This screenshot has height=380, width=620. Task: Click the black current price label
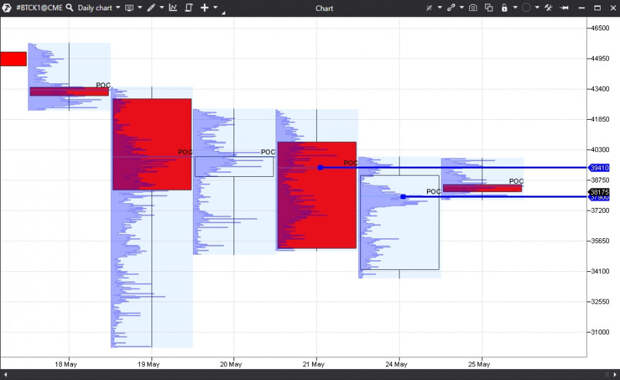(x=599, y=192)
